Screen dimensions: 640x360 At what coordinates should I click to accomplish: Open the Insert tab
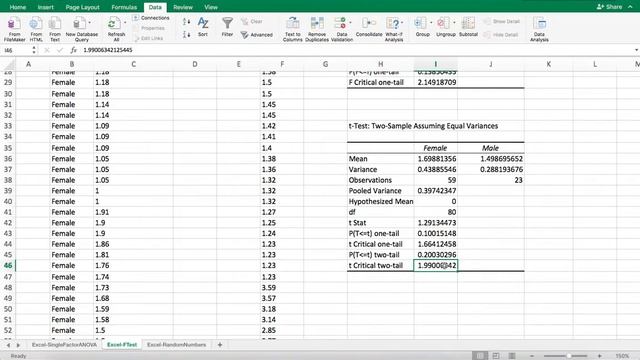point(45,7)
